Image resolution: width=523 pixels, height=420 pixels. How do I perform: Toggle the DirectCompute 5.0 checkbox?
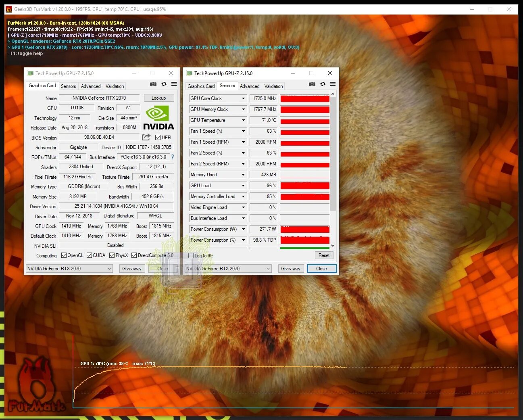pyautogui.click(x=134, y=255)
